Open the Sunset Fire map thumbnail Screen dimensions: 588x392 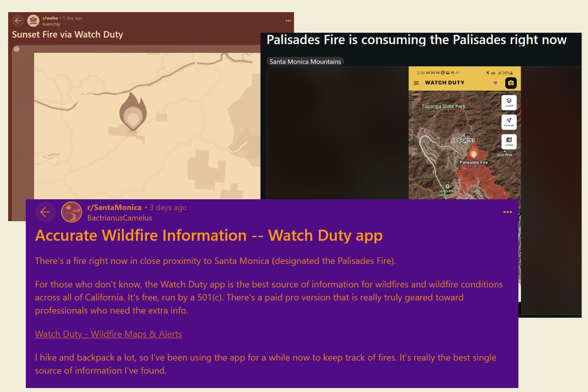(x=147, y=126)
